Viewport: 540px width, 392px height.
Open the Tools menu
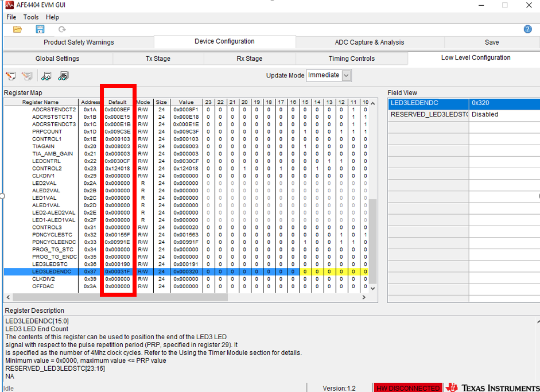click(30, 17)
